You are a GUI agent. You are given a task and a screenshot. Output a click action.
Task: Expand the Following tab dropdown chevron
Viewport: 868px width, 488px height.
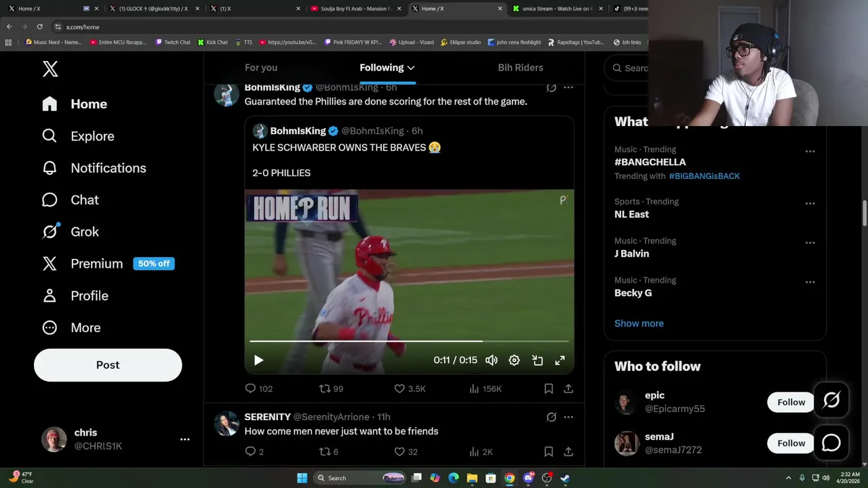coord(411,68)
